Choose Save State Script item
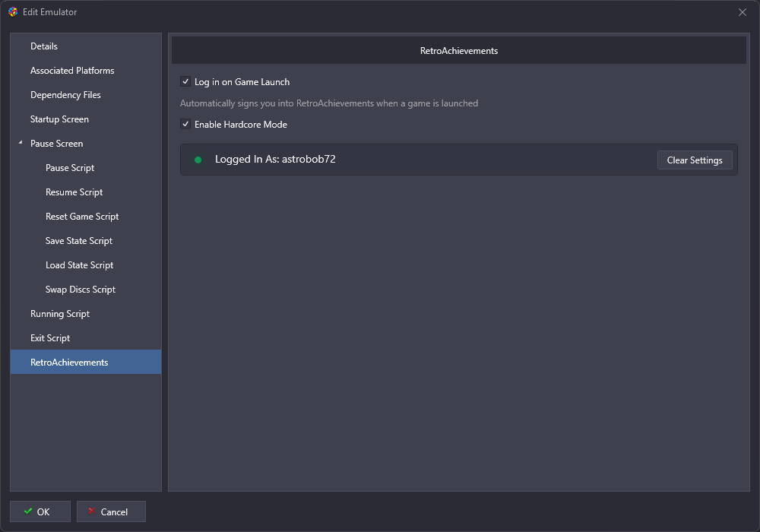The image size is (760, 532). [86, 240]
